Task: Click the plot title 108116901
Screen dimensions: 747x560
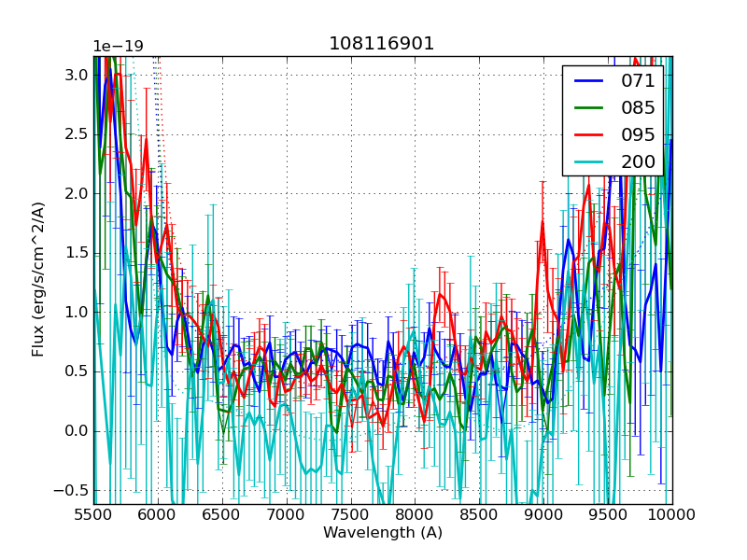Action: 382,44
